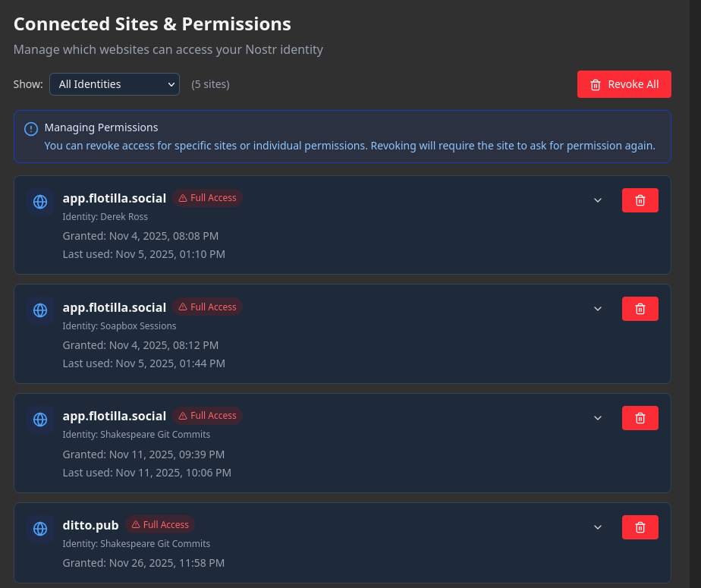
Task: Click the globe icon for the Soapbox Sessions entry
Action: click(x=39, y=310)
